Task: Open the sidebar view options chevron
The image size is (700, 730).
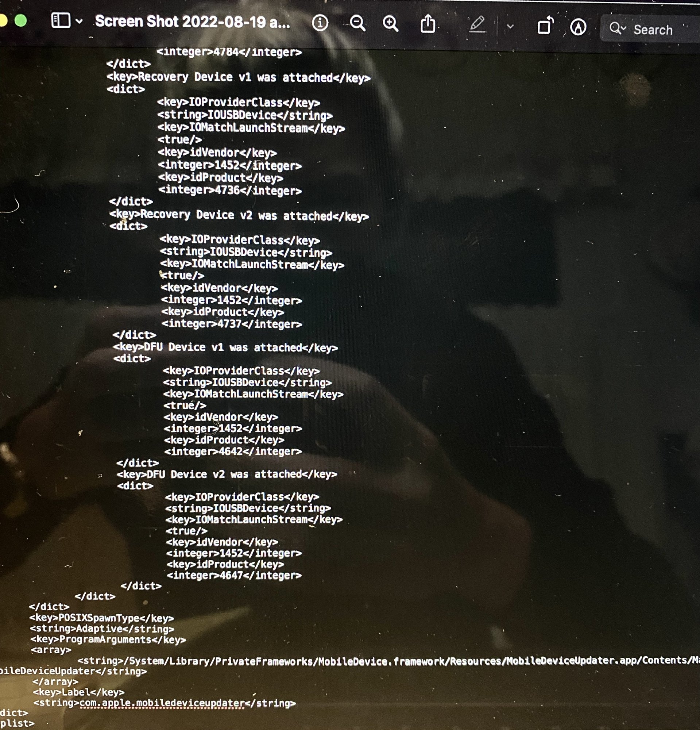Action: tap(79, 21)
